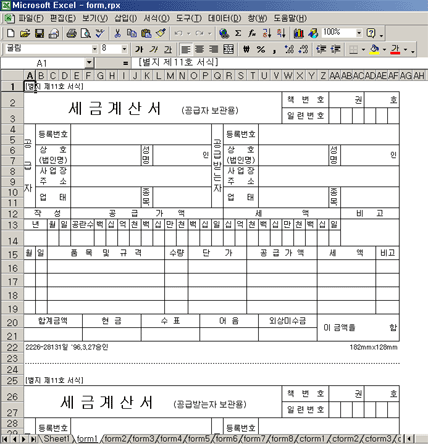
Task: Open Print Preview with the magnifier page icon
Action: (86, 33)
